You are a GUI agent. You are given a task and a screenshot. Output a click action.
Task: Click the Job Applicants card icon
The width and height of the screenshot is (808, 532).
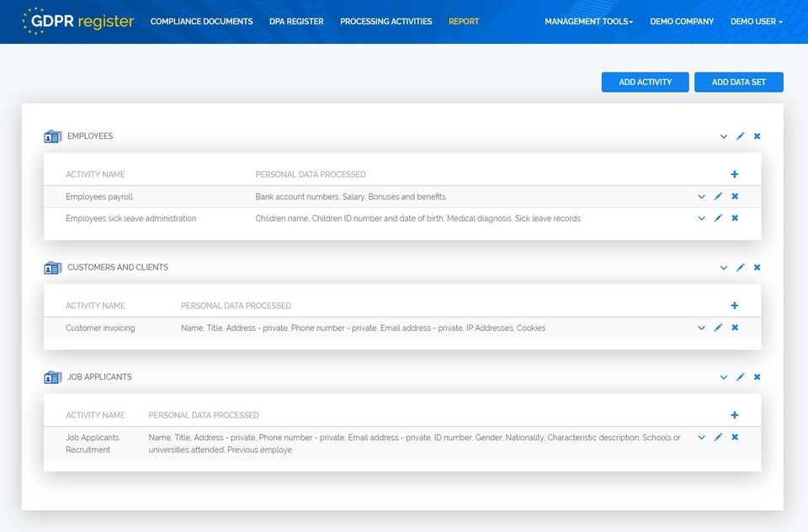coord(52,377)
